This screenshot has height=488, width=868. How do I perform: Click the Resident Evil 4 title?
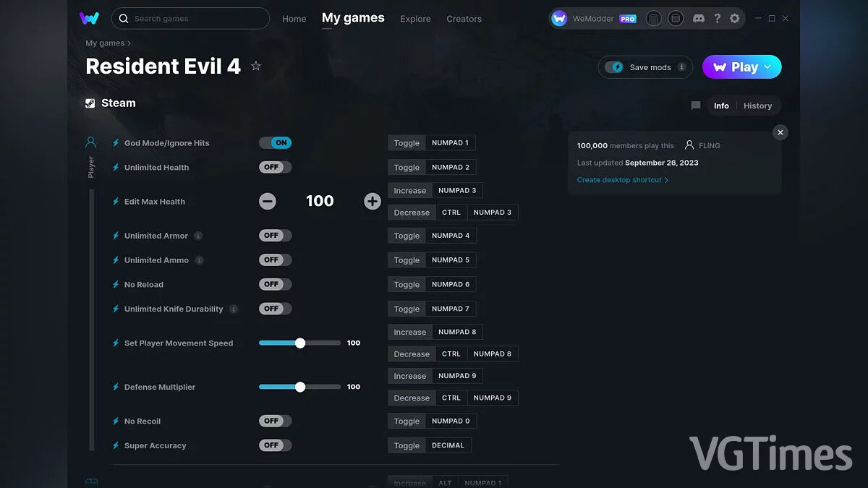point(163,66)
